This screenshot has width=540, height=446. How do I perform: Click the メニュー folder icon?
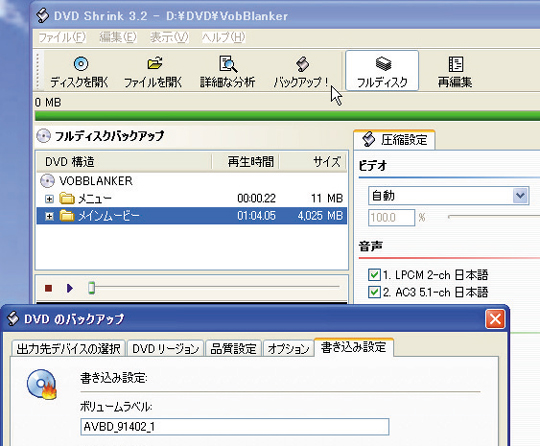[x=67, y=198]
